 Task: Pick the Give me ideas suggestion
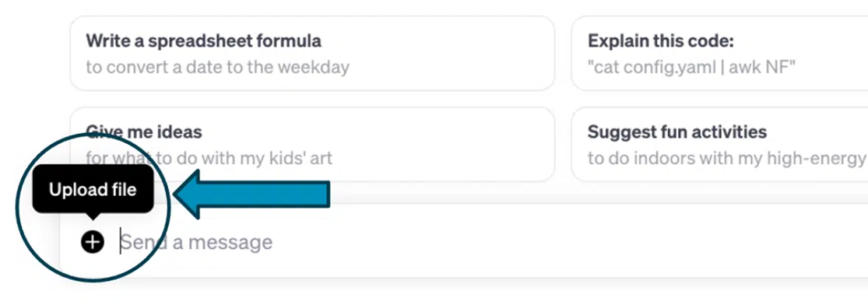[312, 145]
